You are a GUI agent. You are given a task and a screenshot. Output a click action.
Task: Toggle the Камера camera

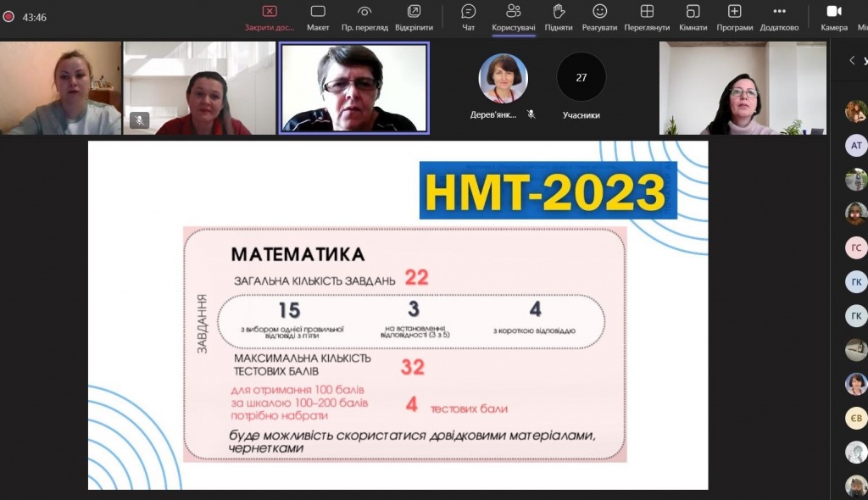click(834, 19)
